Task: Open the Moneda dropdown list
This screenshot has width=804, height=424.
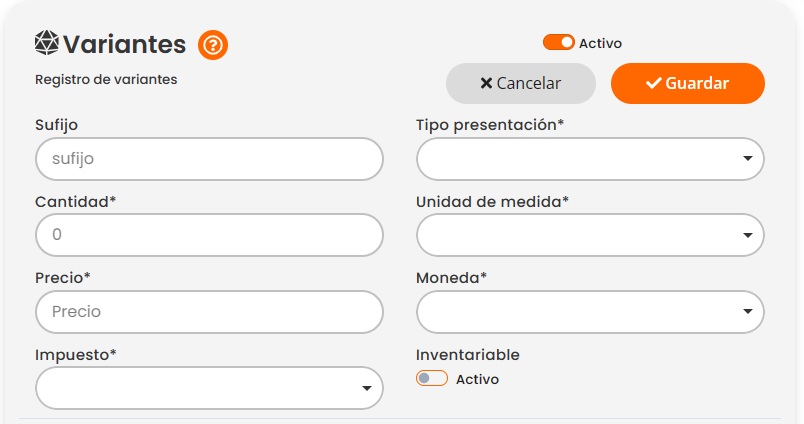Action: 590,311
